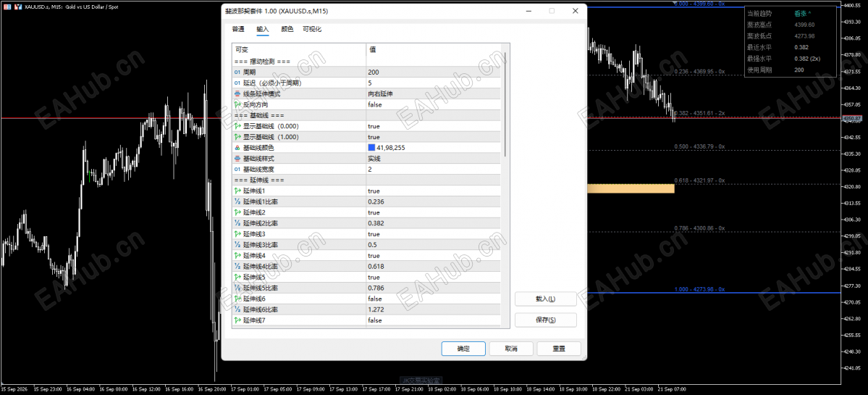The image size is (868, 395).
Task: Click the fraction icon beside 延伸线3比率
Action: click(237, 245)
